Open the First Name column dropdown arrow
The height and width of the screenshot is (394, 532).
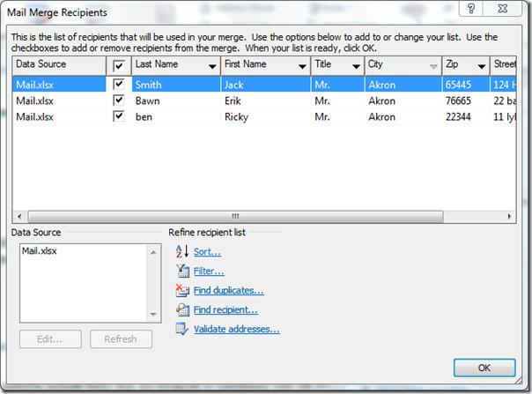coord(302,66)
